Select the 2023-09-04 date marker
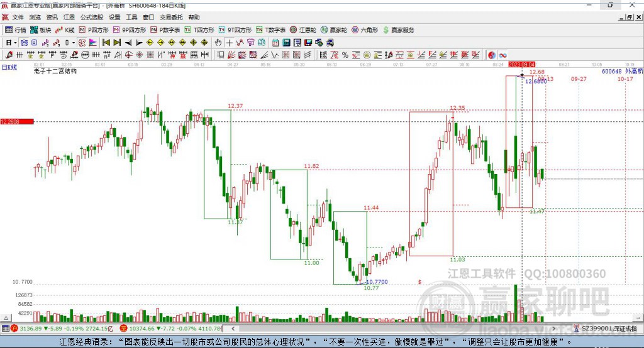The height and width of the screenshot is (348, 644). pyautogui.click(x=521, y=65)
